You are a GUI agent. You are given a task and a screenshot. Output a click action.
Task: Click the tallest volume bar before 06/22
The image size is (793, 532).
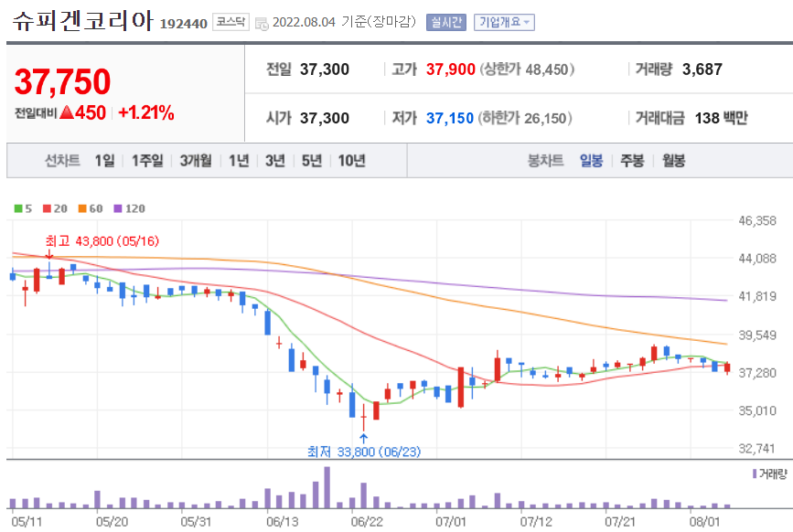click(327, 487)
